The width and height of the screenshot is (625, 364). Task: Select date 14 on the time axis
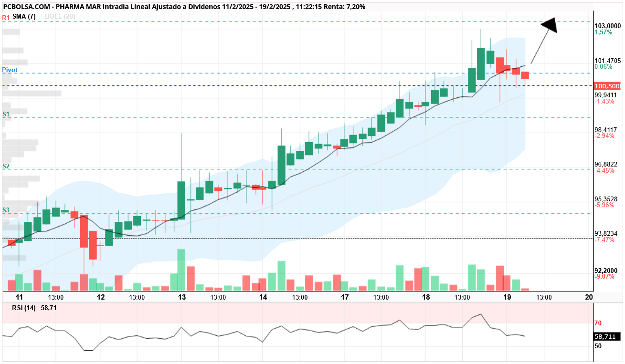pos(263,297)
